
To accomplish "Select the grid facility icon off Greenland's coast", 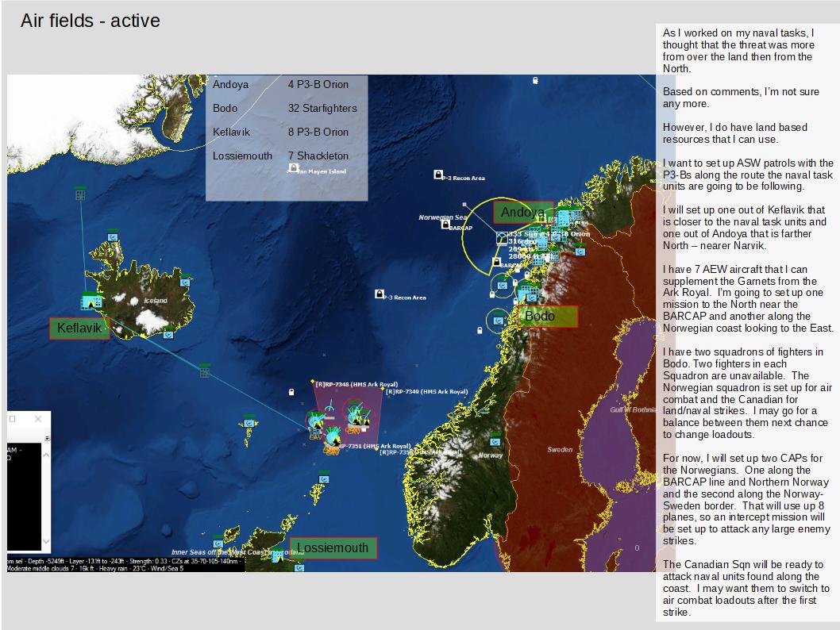I will [x=80, y=194].
